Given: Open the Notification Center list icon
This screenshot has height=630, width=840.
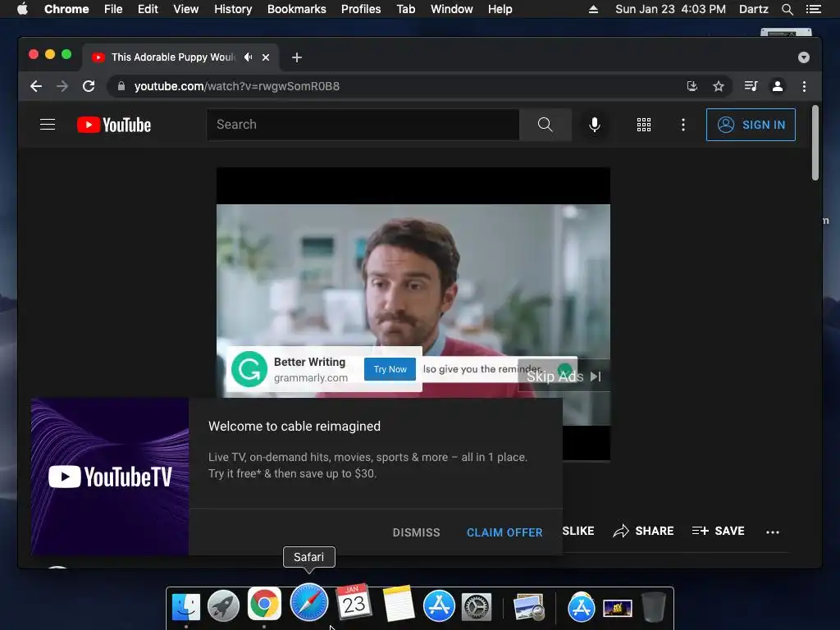Looking at the screenshot, I should (x=814, y=9).
